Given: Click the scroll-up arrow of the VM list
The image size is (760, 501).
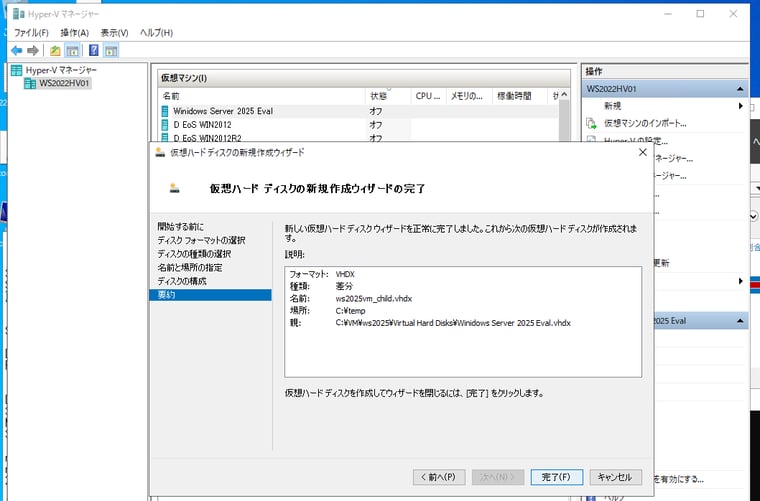Looking at the screenshot, I should (x=564, y=95).
